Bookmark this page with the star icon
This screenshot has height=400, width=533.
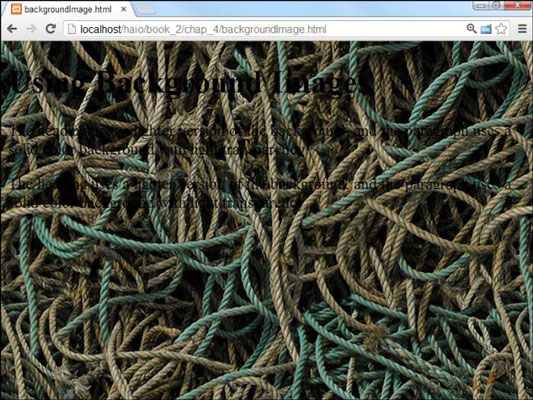(x=501, y=29)
